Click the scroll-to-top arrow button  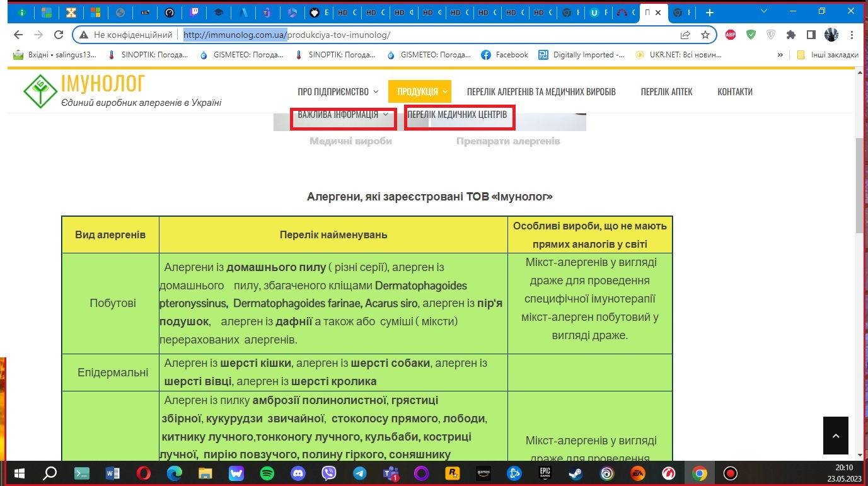836,436
